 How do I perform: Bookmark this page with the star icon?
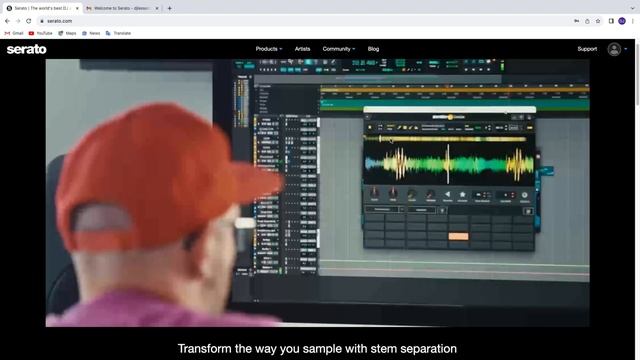[598, 21]
